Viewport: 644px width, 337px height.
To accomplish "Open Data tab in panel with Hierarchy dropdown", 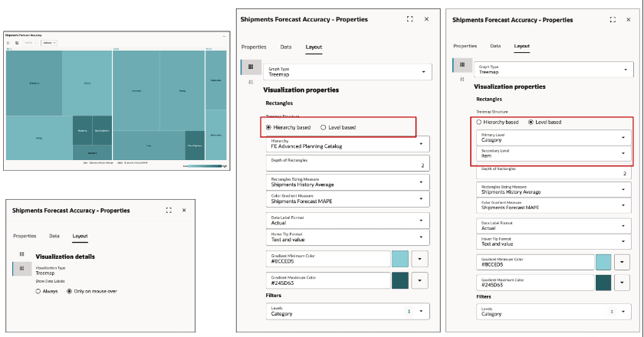I will pos(286,47).
